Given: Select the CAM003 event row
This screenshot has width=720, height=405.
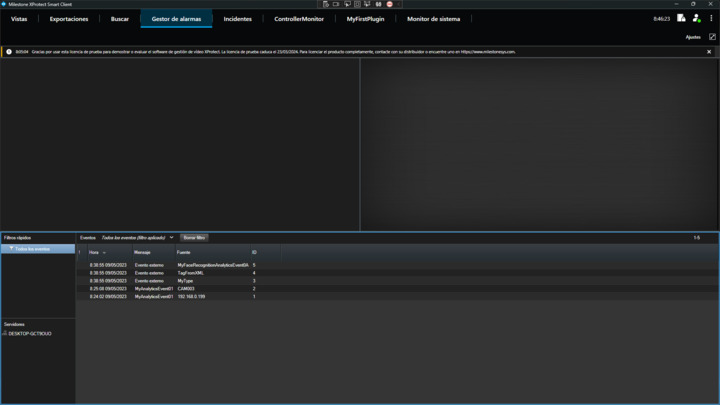Looking at the screenshot, I should click(186, 289).
